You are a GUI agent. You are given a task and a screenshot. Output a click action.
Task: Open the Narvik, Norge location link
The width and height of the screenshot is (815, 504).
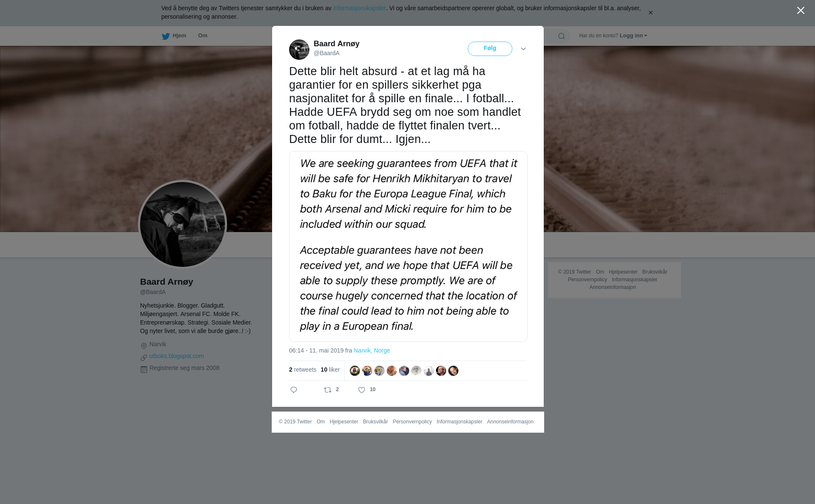pos(372,350)
